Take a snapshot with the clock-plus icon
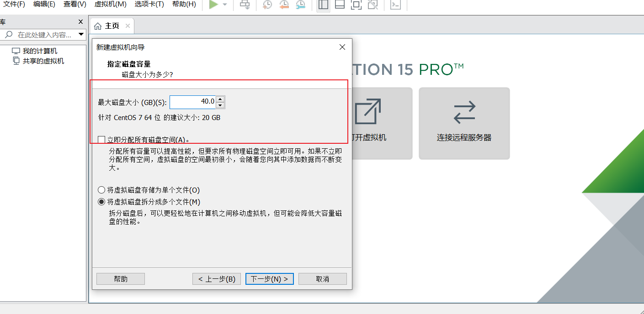Image resolution: width=644 pixels, height=314 pixels. pyautogui.click(x=267, y=5)
